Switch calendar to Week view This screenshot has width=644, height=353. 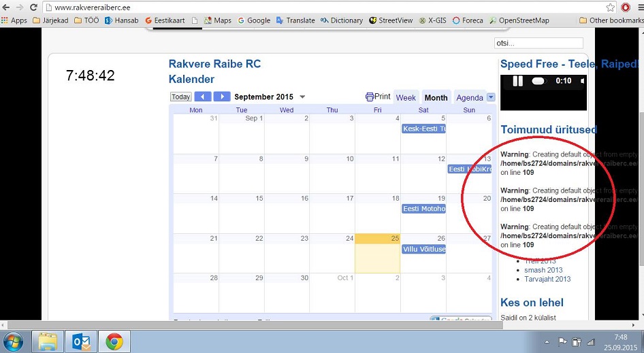click(x=406, y=98)
